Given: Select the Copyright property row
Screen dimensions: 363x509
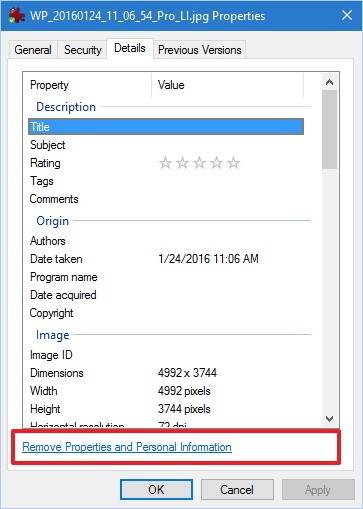Looking at the screenshot, I should [x=166, y=313].
